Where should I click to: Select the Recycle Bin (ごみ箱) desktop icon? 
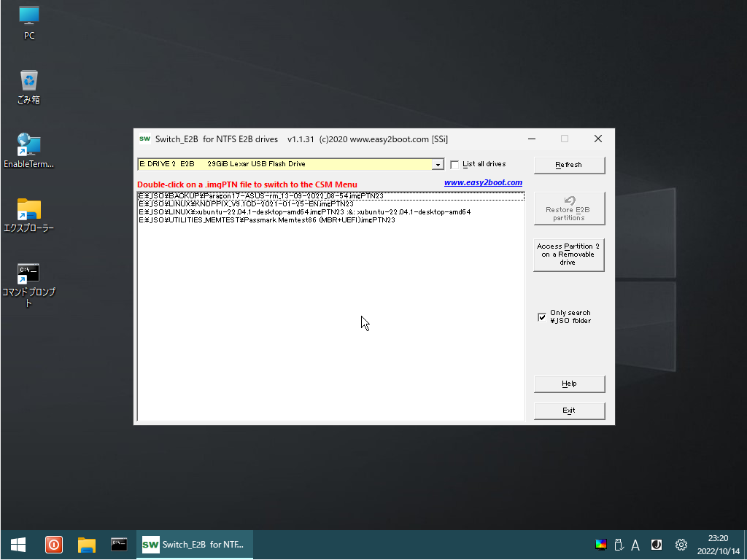tap(29, 87)
